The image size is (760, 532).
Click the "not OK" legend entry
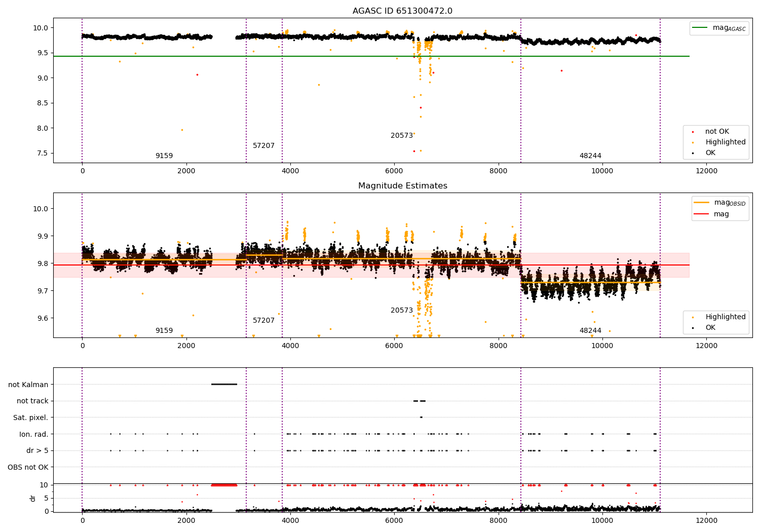tap(717, 132)
